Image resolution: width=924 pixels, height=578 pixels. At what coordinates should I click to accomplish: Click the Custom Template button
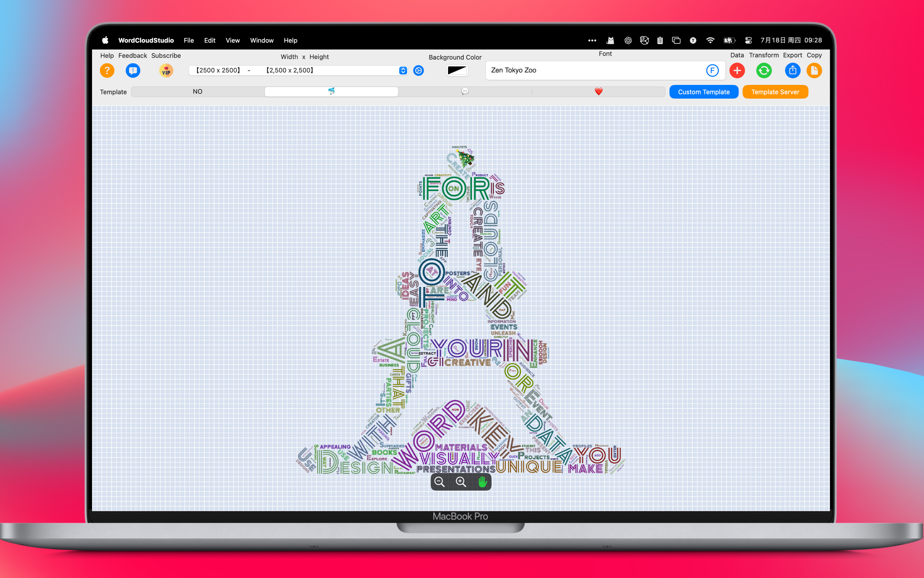(x=704, y=92)
